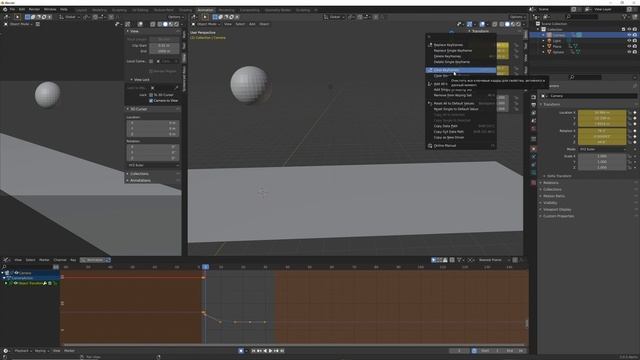This screenshot has height=360, width=640.
Task: Open Online Manual from context menu
Action: [444, 146]
